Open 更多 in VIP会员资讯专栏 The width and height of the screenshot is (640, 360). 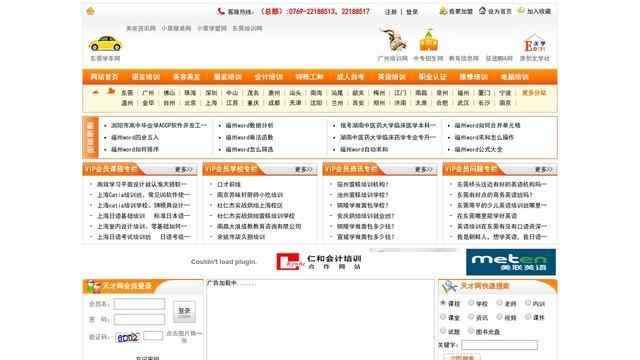pos(423,169)
